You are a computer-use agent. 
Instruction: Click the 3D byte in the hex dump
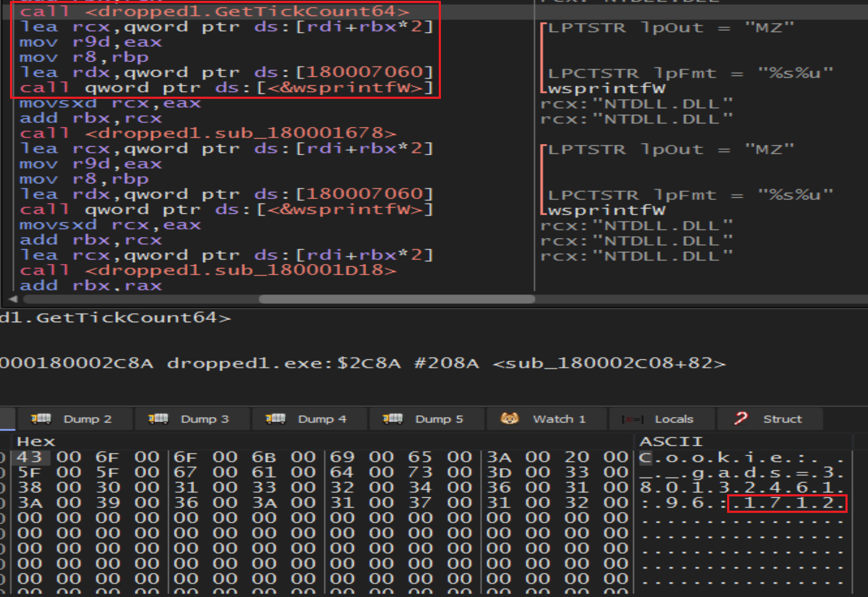point(499,472)
